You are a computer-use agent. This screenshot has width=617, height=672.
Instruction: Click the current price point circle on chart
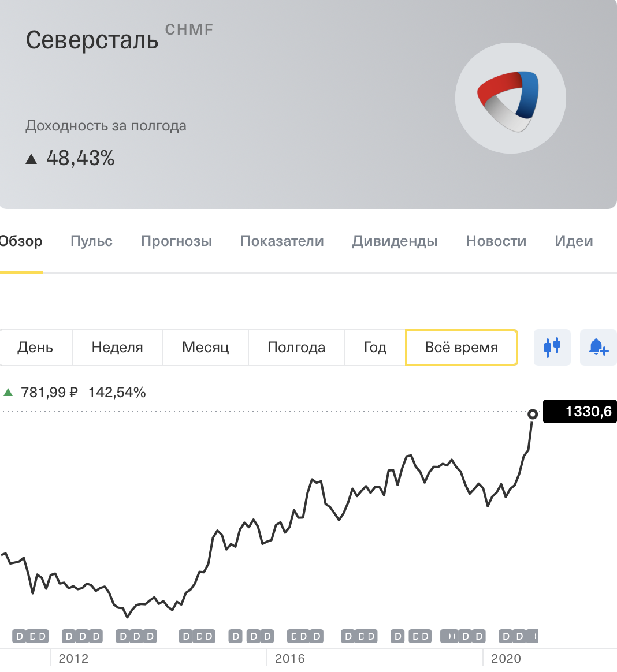pos(533,414)
